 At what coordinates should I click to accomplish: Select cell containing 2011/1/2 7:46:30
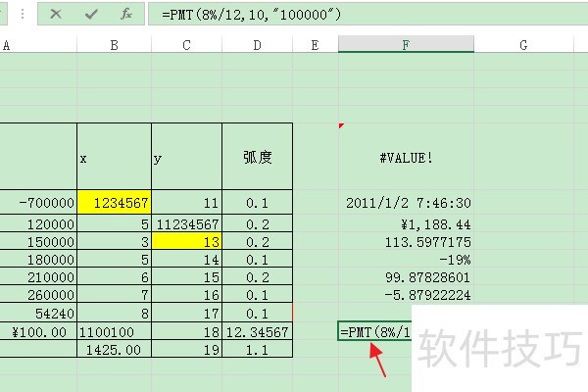pos(406,203)
